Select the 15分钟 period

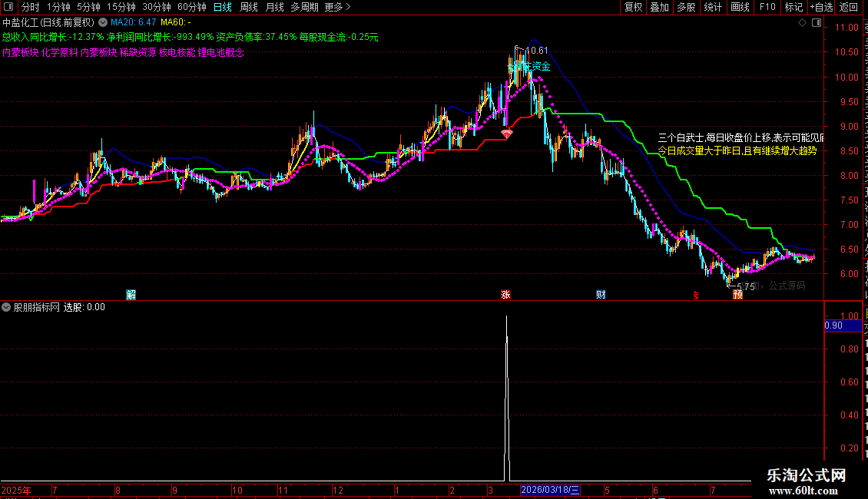coord(121,7)
